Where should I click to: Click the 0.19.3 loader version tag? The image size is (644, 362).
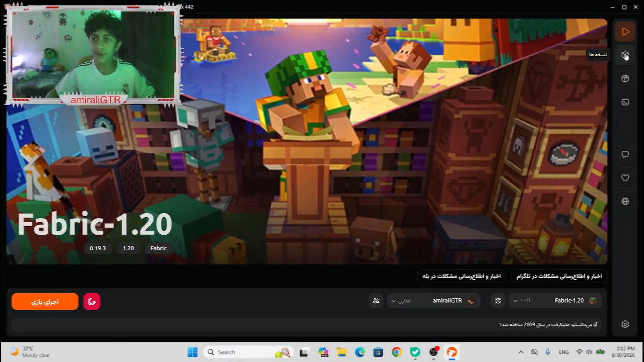tap(98, 248)
